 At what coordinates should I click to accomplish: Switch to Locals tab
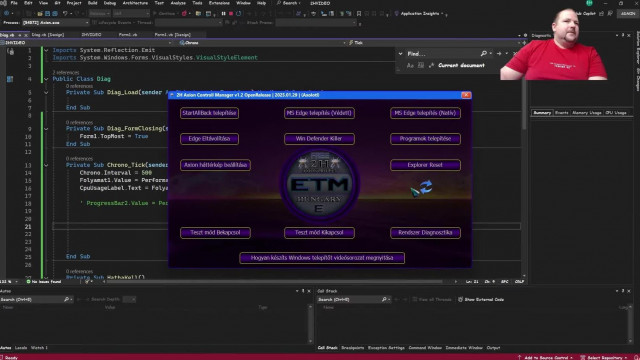point(21,348)
